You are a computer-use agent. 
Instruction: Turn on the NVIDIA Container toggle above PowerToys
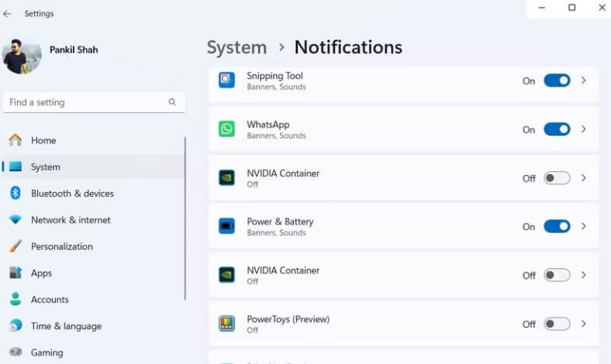click(557, 275)
